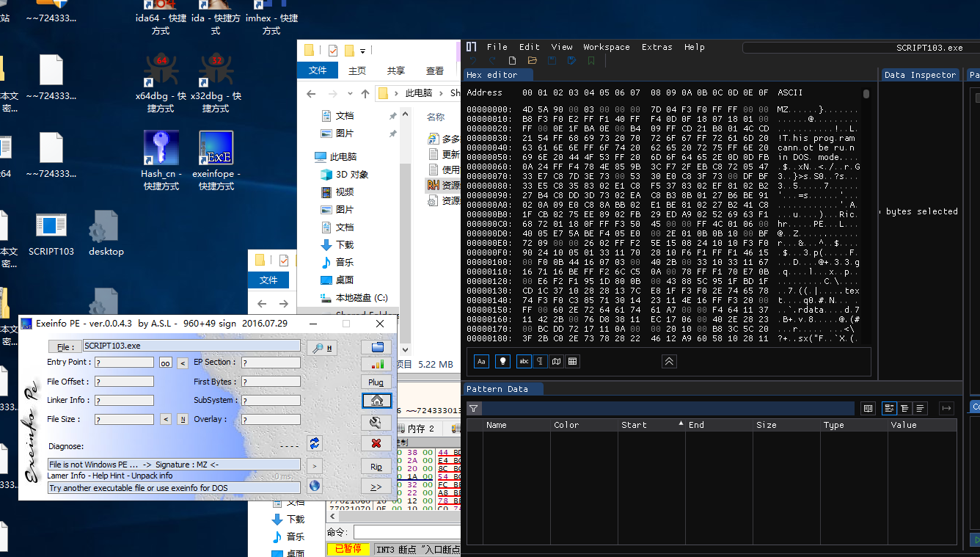Click the blue refresh arrows icon in Exeinfo PE
Screen dimensions: 980x557
coord(315,443)
